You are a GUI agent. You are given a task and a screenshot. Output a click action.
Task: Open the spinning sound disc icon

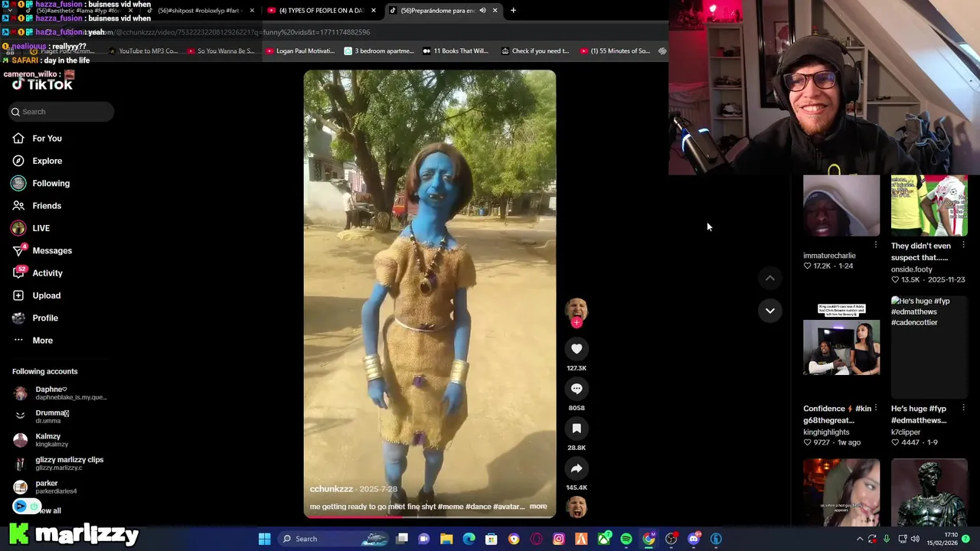coord(577,507)
